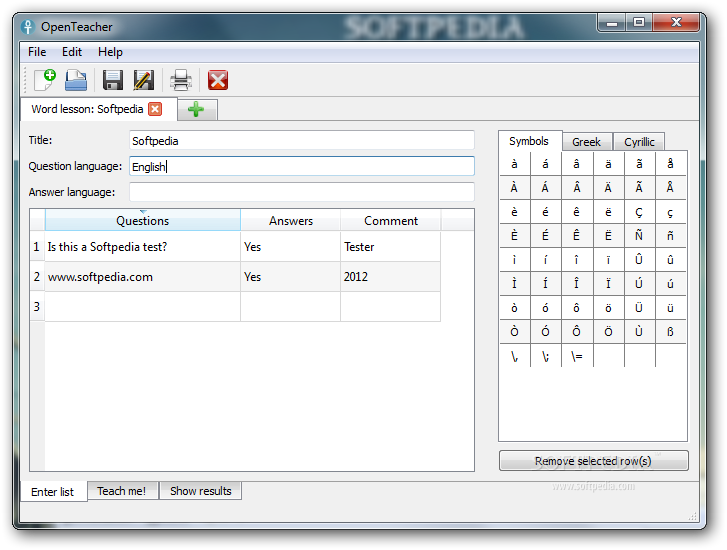
Task: Open a lesson file with the folder icon
Action: click(x=76, y=80)
